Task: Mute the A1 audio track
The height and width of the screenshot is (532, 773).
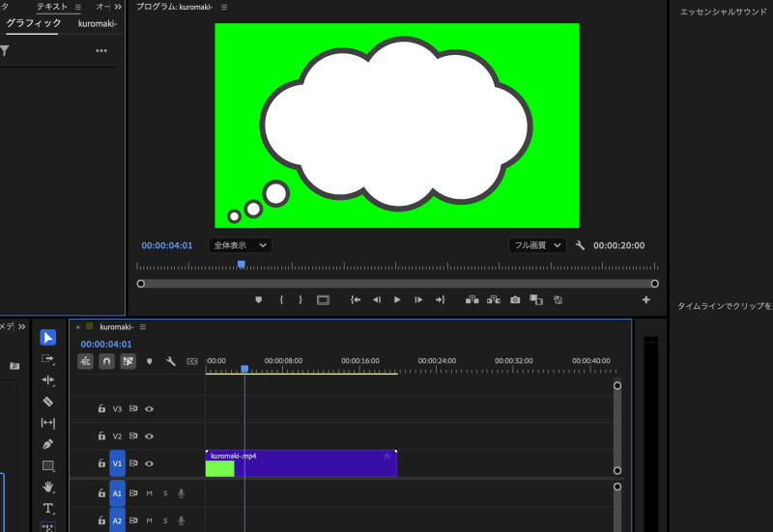Action: [x=149, y=493]
